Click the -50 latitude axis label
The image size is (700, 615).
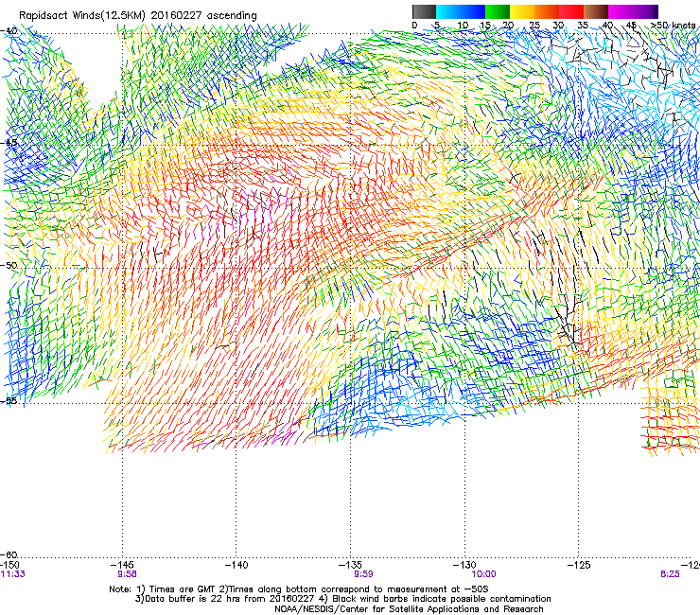pos(9,265)
